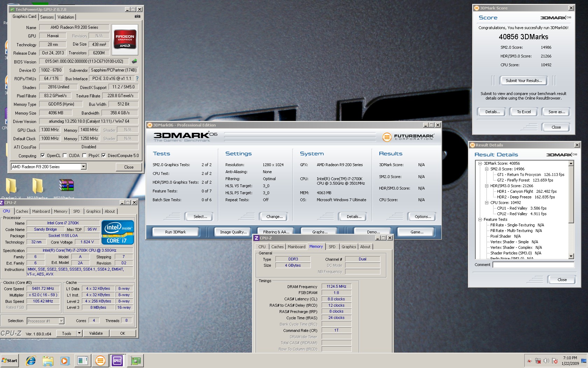Open the SPD tab in CPU-Z Memory window
Viewport: 588px width, 368px height.
coord(332,247)
